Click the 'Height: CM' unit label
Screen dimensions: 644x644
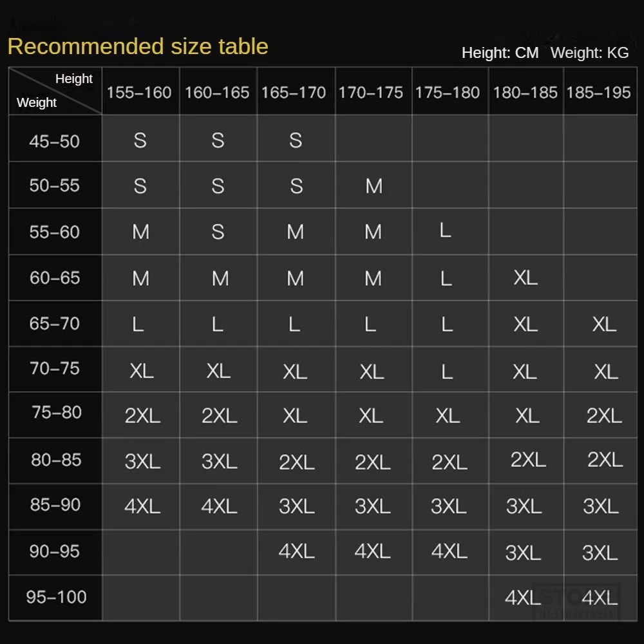point(500,53)
